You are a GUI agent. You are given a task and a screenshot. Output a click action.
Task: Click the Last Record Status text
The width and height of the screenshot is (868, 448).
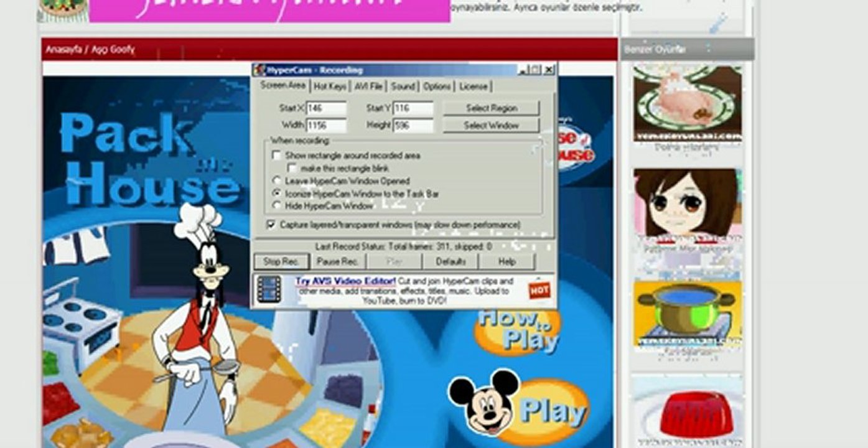point(403,246)
